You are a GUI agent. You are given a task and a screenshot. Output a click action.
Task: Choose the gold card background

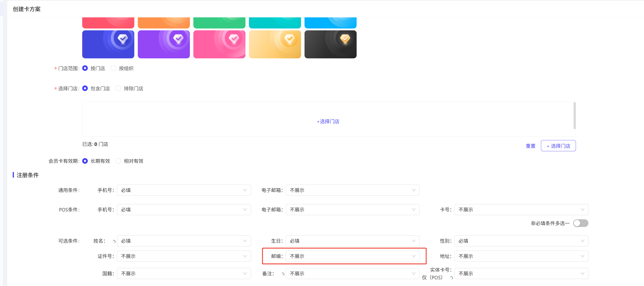(x=275, y=44)
